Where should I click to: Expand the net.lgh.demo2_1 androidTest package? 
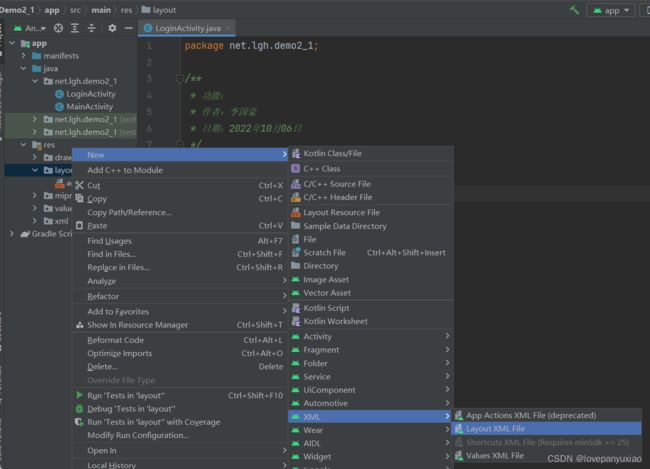[35, 119]
